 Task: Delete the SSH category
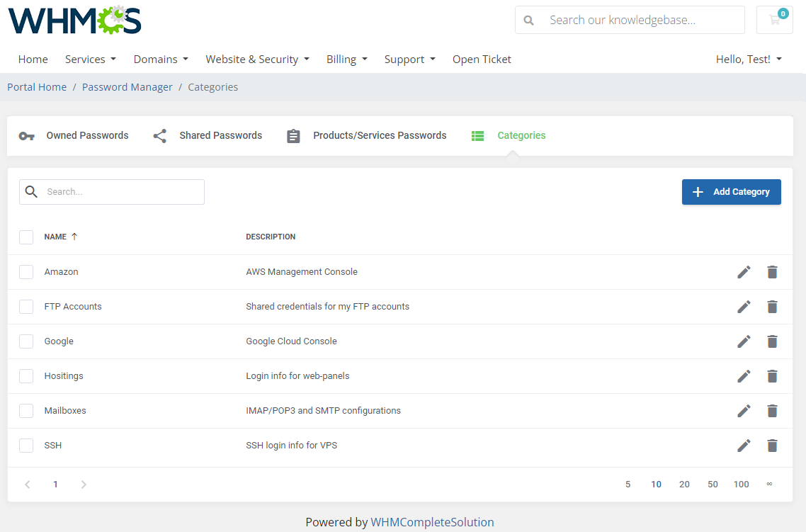(772, 446)
